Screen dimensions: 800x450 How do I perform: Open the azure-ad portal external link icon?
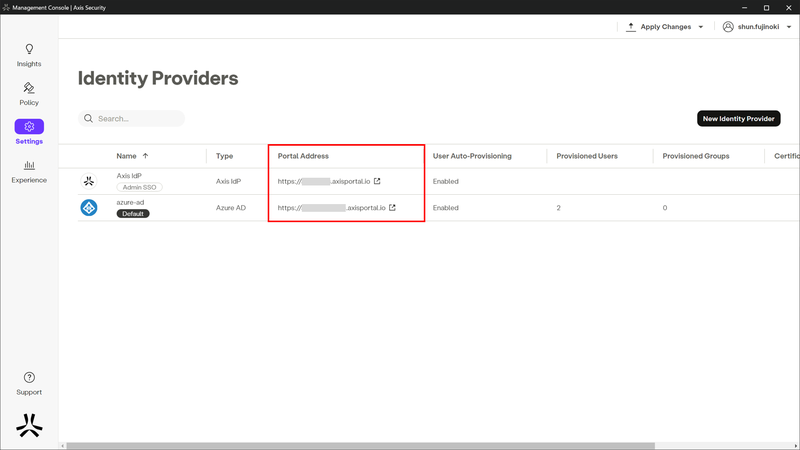click(x=392, y=208)
